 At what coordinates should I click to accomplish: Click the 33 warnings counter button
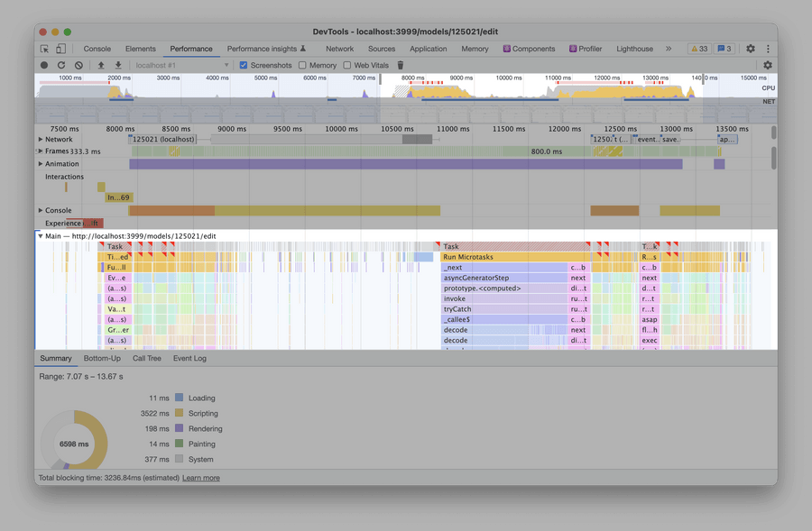point(698,49)
